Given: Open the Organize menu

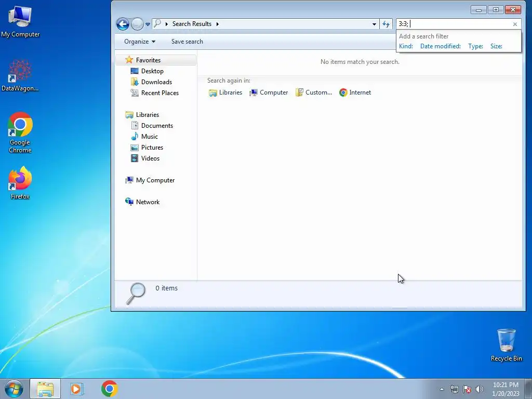Looking at the screenshot, I should pos(139,42).
